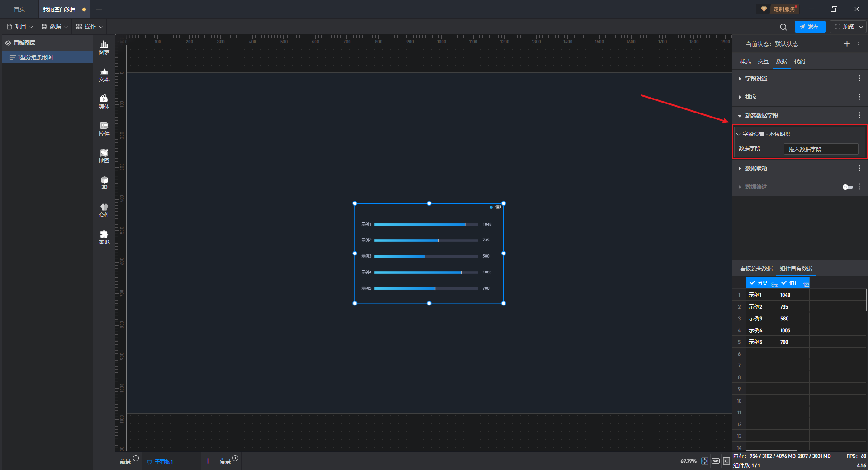The image size is (868, 470).
Task: Open the new tab plus icon
Action: pos(99,9)
